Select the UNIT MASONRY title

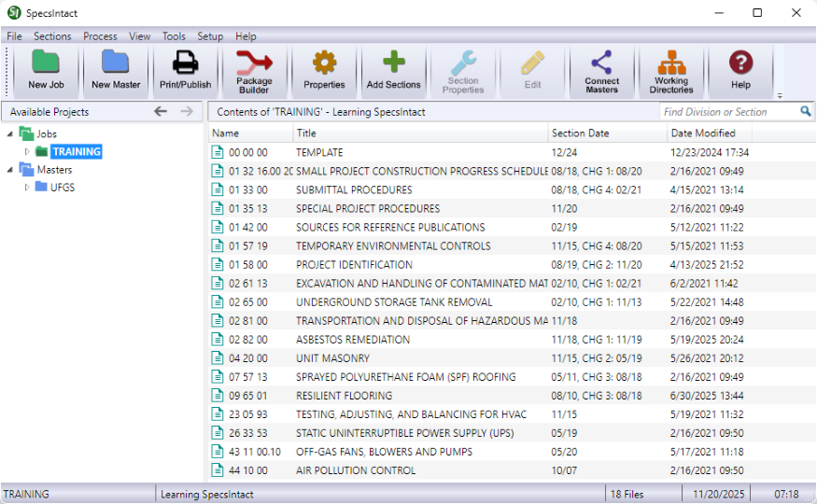(332, 358)
